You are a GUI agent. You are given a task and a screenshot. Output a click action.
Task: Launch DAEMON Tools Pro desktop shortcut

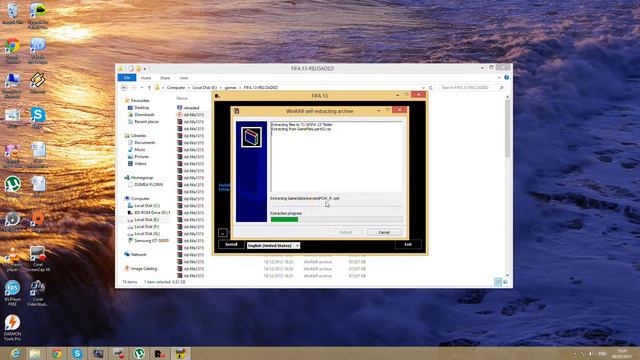click(x=13, y=328)
